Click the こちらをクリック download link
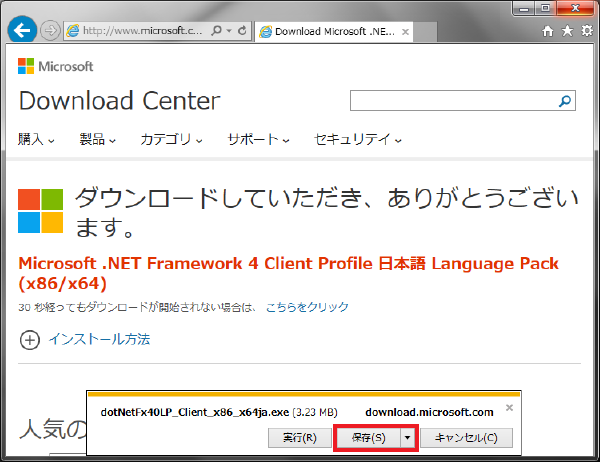This screenshot has height=462, width=600. coord(307,307)
